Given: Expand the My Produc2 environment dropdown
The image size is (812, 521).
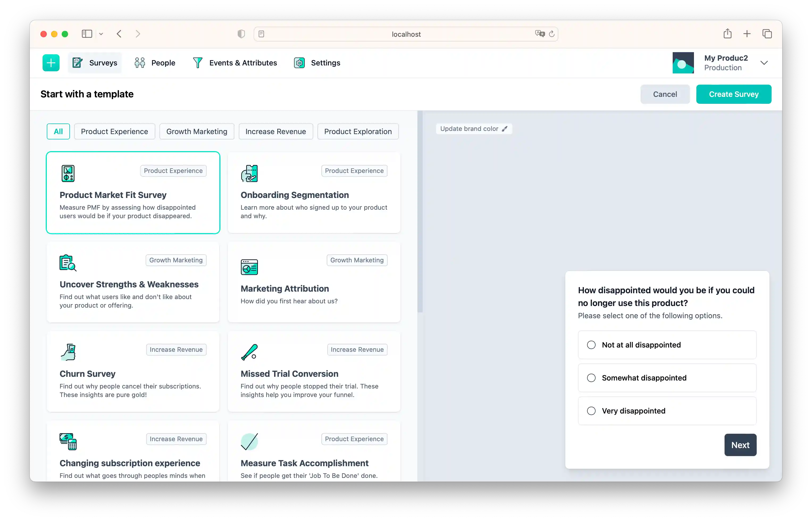Looking at the screenshot, I should 764,63.
